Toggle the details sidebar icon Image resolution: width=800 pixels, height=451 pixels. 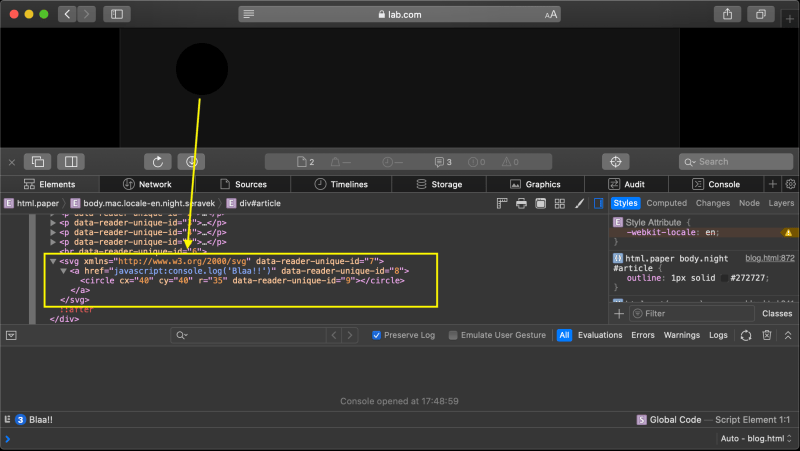(598, 204)
